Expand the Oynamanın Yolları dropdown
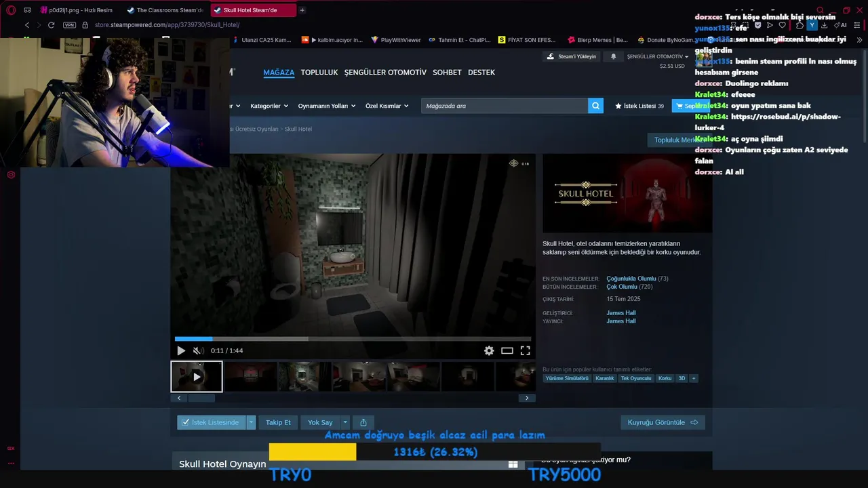 click(x=327, y=106)
